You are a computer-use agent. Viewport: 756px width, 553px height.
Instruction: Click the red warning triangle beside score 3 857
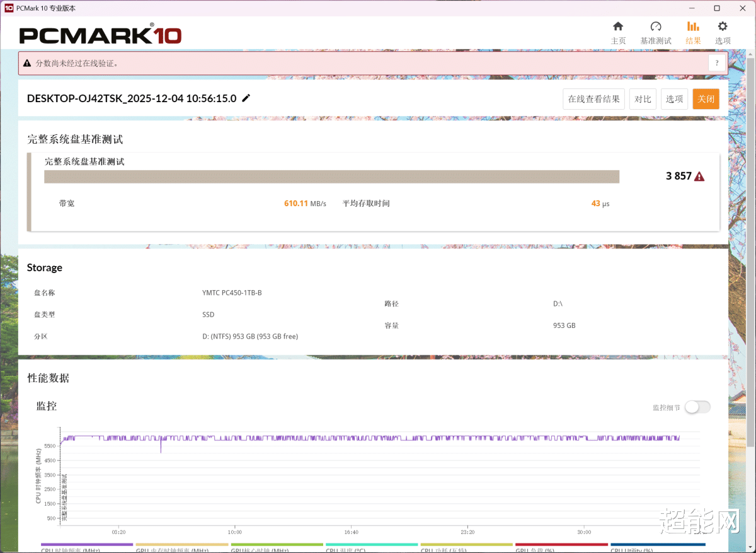[699, 177]
